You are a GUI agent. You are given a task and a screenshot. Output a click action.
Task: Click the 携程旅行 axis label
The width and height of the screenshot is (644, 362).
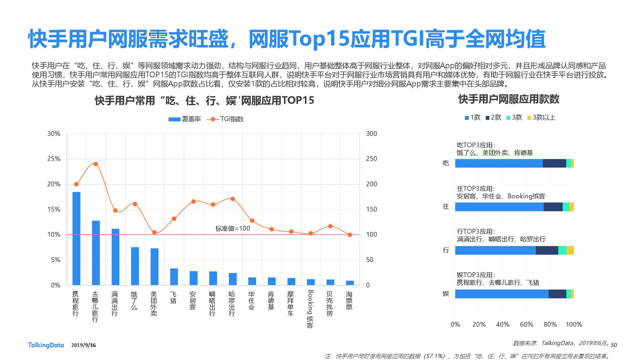point(76,303)
